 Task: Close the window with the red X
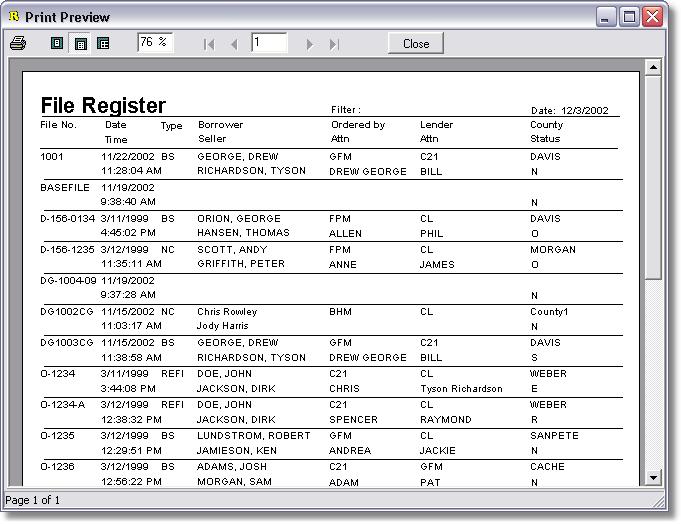[652, 17]
